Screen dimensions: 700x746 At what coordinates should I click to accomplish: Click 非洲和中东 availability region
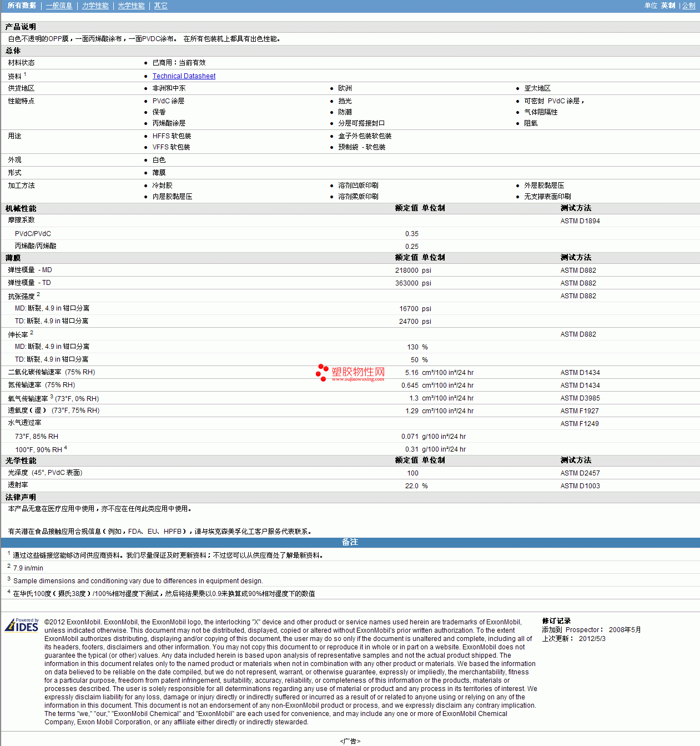point(169,88)
